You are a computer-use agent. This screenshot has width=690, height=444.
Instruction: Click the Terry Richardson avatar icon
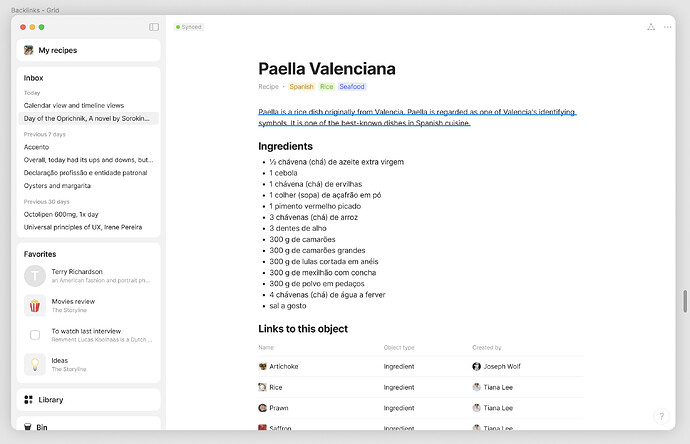(x=35, y=276)
